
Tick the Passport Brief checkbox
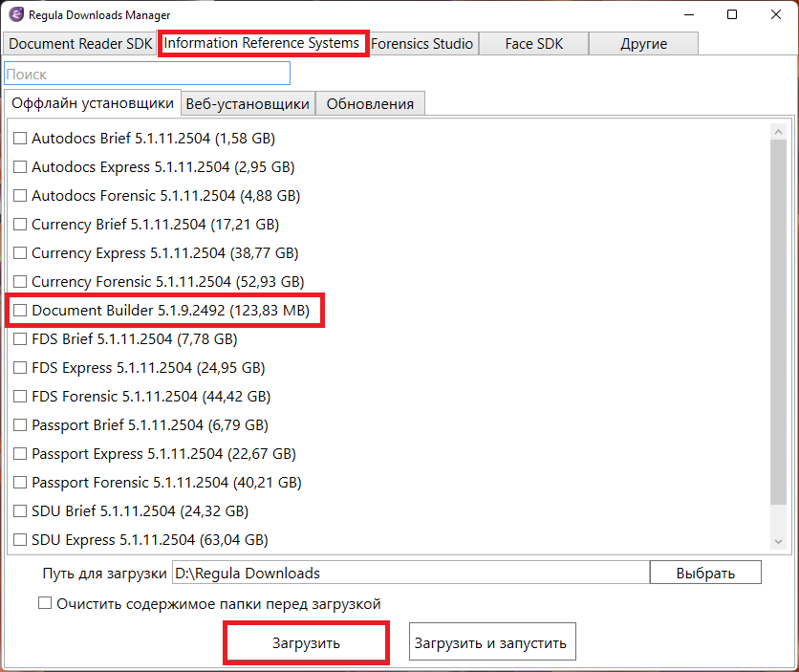pyautogui.click(x=20, y=425)
